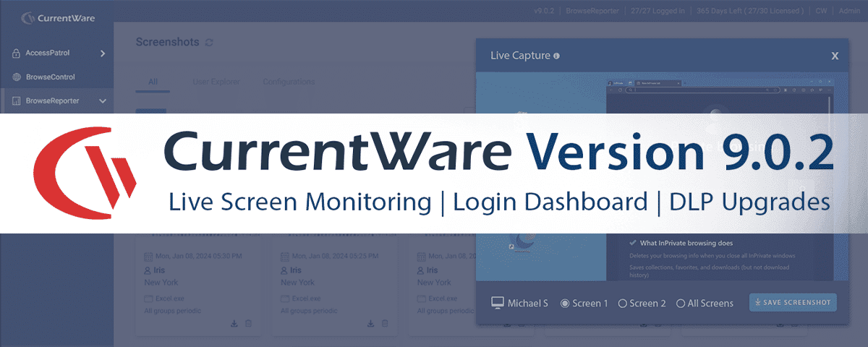Click the monitor icon beside Michael S
The width and height of the screenshot is (868, 347).
point(497,303)
